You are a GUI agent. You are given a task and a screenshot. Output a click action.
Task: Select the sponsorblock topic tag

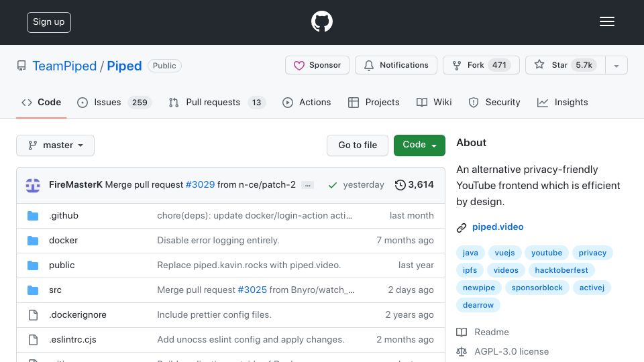point(537,288)
